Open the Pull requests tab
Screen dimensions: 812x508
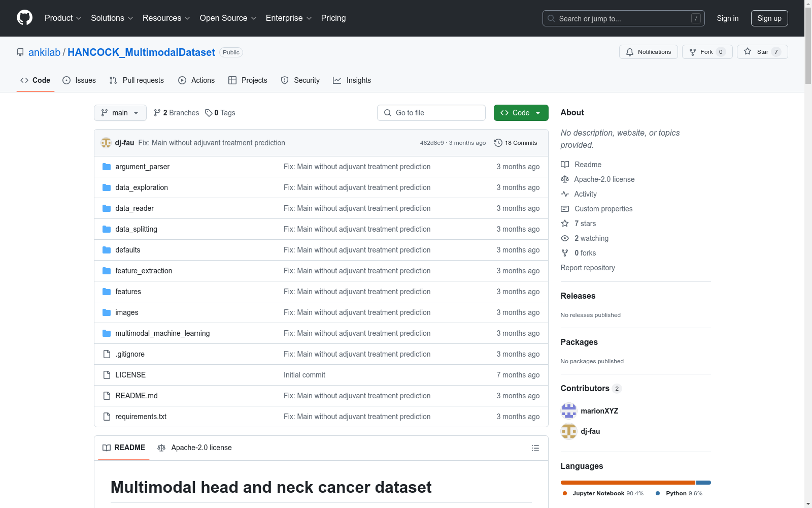coord(137,80)
